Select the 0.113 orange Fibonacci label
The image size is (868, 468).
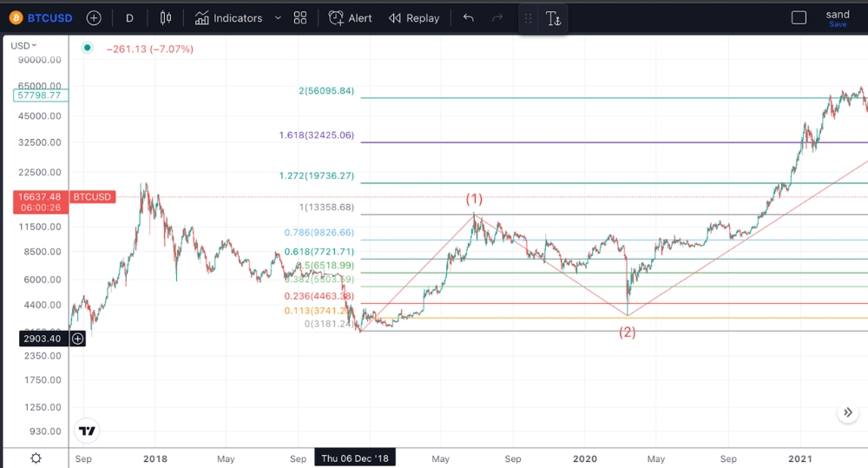[318, 311]
